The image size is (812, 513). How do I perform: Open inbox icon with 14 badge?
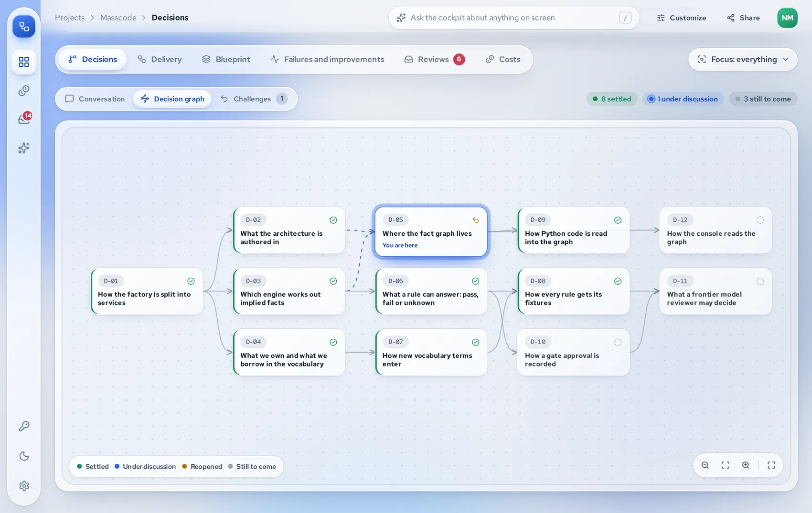pyautogui.click(x=24, y=118)
